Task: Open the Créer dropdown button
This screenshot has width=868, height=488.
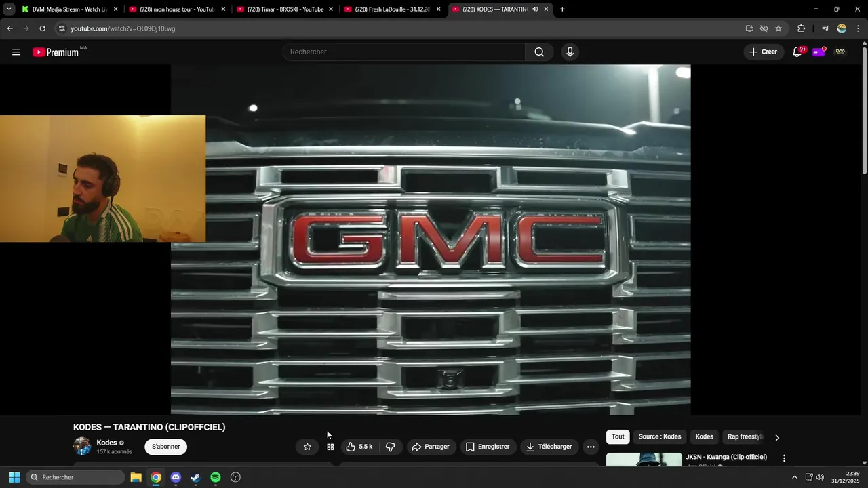Action: click(764, 52)
